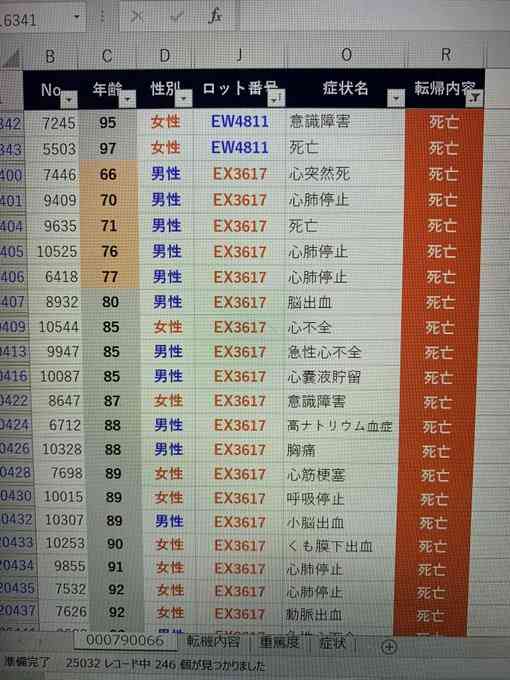Switch to the 重篤度 sheet tab
This screenshot has height=680, width=510.
pos(280,642)
